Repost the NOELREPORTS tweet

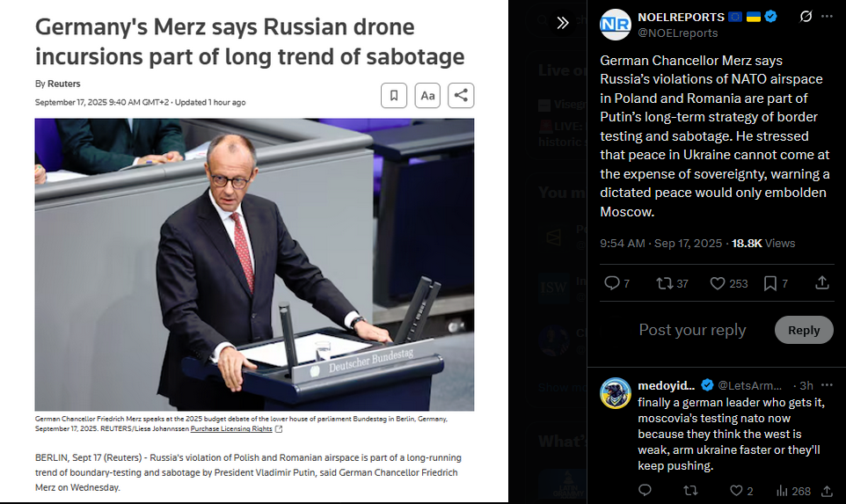672,283
